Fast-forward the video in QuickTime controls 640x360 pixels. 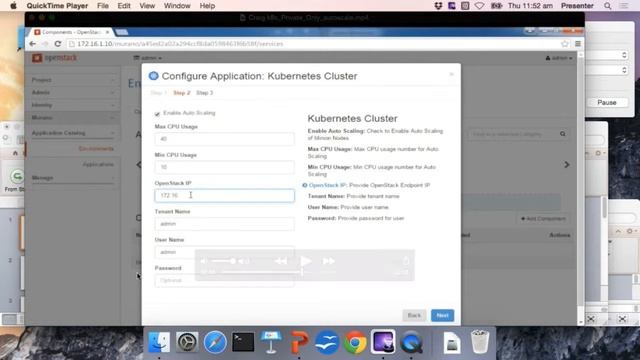tap(329, 261)
